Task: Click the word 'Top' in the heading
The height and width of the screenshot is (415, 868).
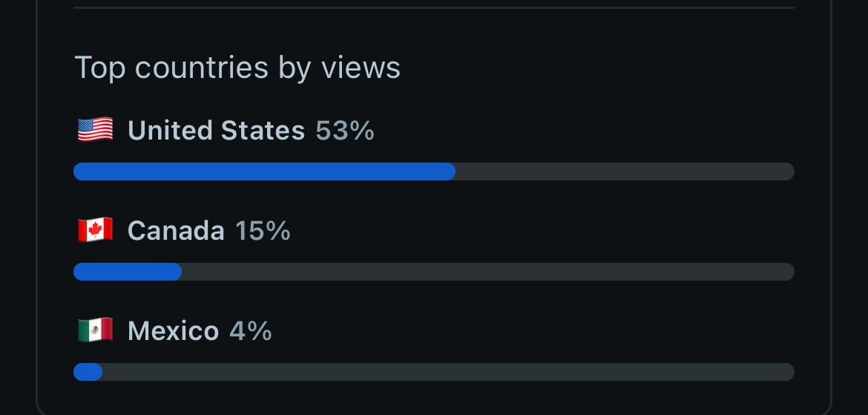Action: click(x=99, y=69)
